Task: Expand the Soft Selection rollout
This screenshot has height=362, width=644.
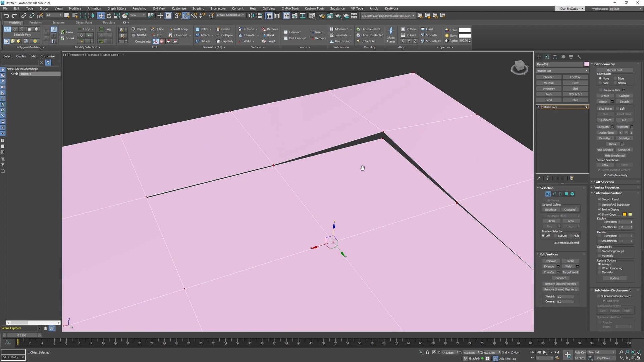Action: 604,182
